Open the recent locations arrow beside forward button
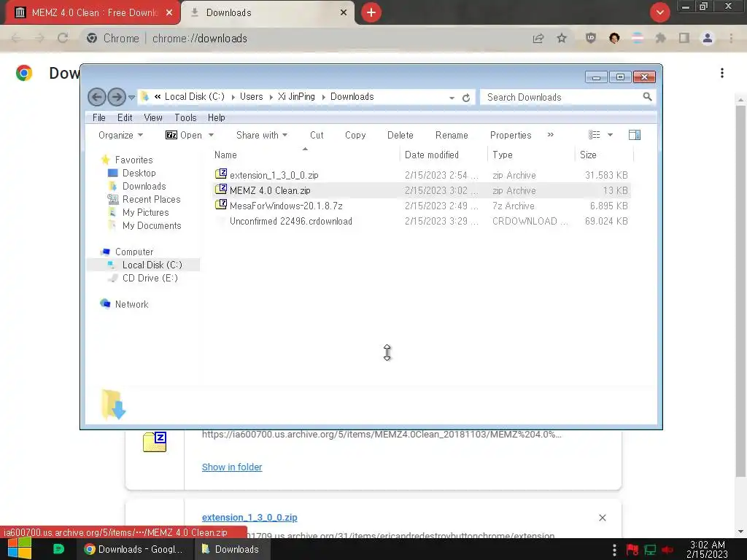The width and height of the screenshot is (747, 560). 131,98
